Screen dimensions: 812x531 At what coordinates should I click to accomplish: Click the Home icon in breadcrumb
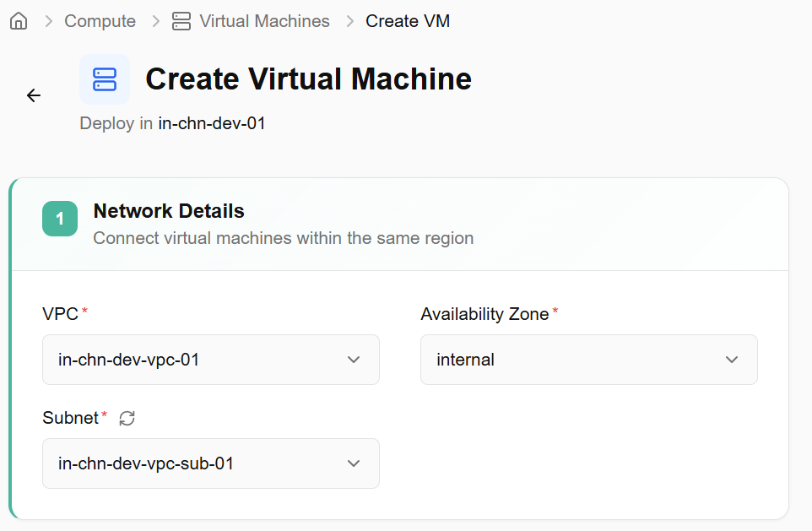(x=19, y=21)
